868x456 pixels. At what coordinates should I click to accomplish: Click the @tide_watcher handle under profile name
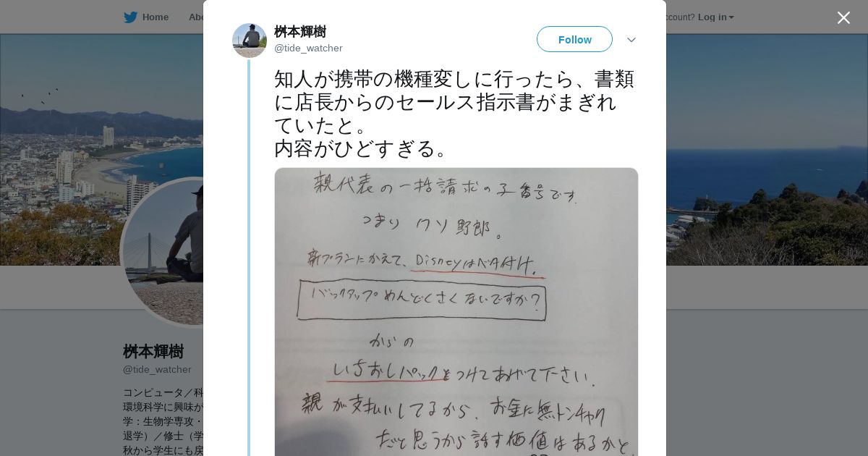point(157,370)
